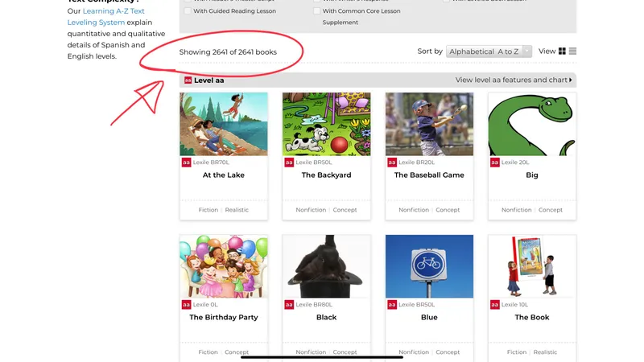
Task: Click the aa badge on The Baseball Game
Action: [x=392, y=162]
